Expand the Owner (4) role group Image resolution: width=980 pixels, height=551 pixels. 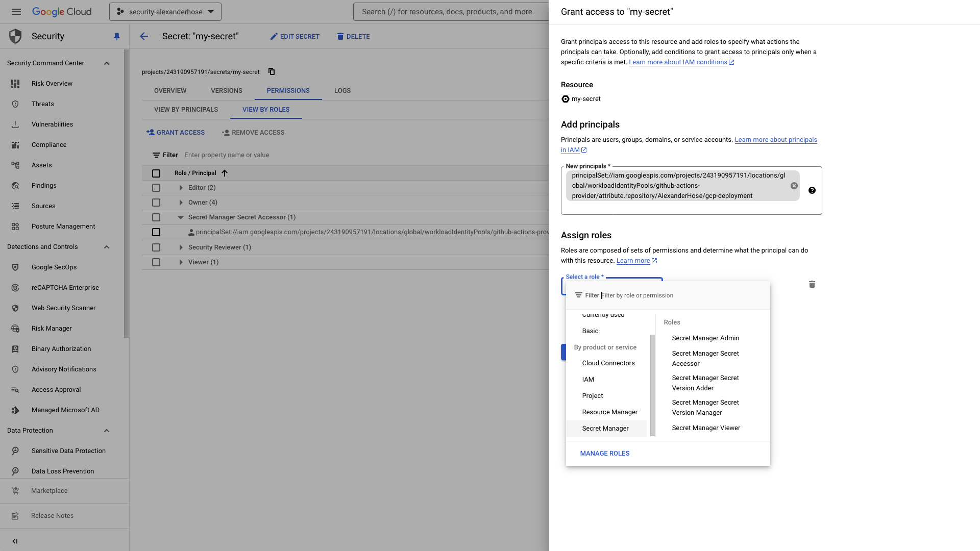pos(181,203)
